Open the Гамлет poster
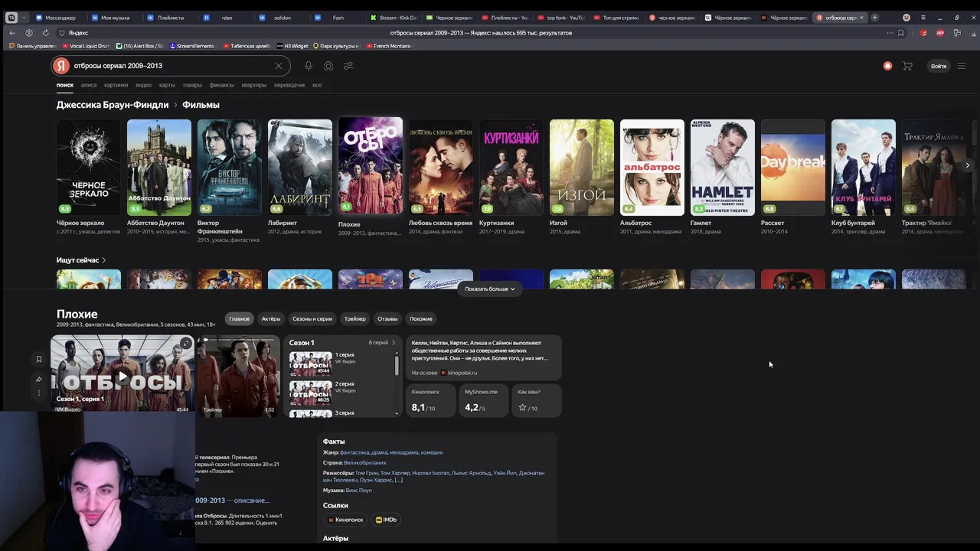The height and width of the screenshot is (551, 980). pos(723,167)
